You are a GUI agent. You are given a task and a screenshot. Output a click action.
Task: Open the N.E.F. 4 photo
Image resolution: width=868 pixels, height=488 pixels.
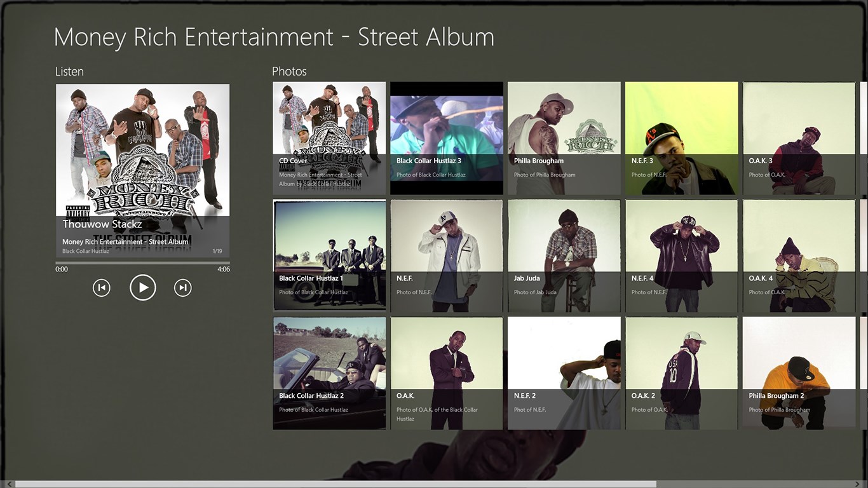coord(682,255)
